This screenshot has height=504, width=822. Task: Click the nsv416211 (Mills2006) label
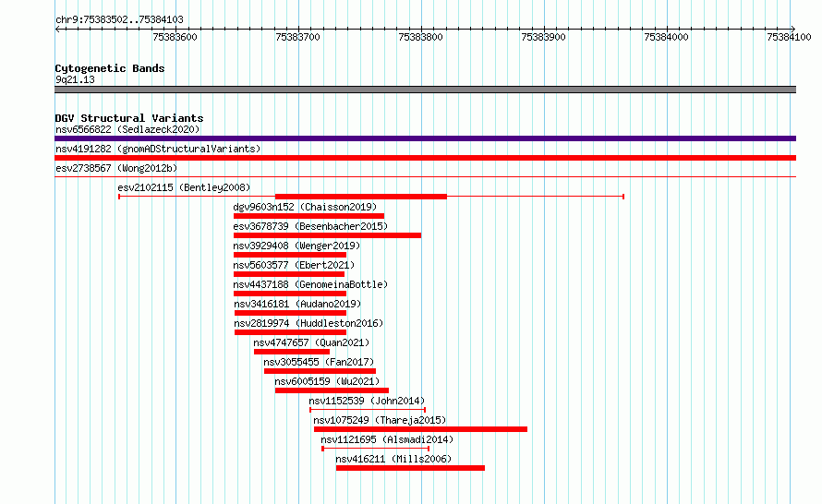(x=393, y=459)
